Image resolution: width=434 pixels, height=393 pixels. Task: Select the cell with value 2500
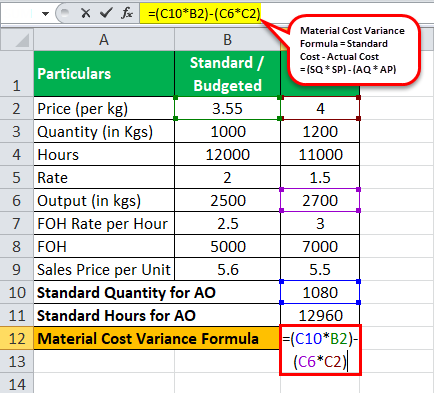pos(227,201)
